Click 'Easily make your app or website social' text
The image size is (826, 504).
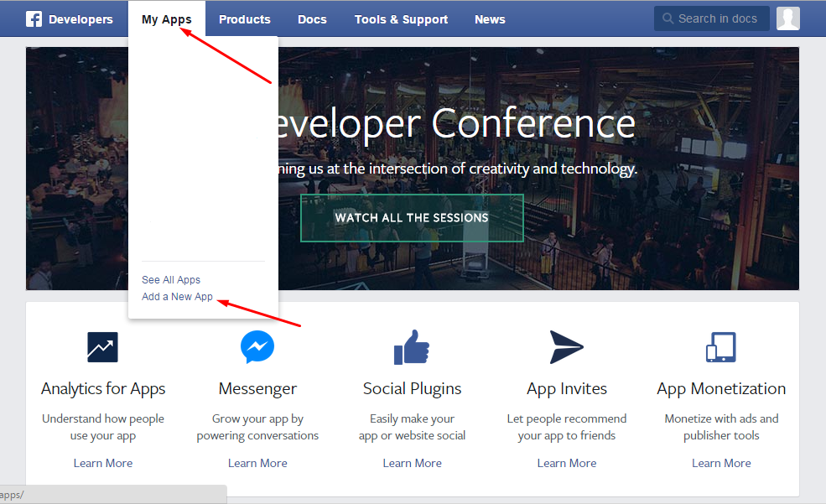(x=412, y=427)
